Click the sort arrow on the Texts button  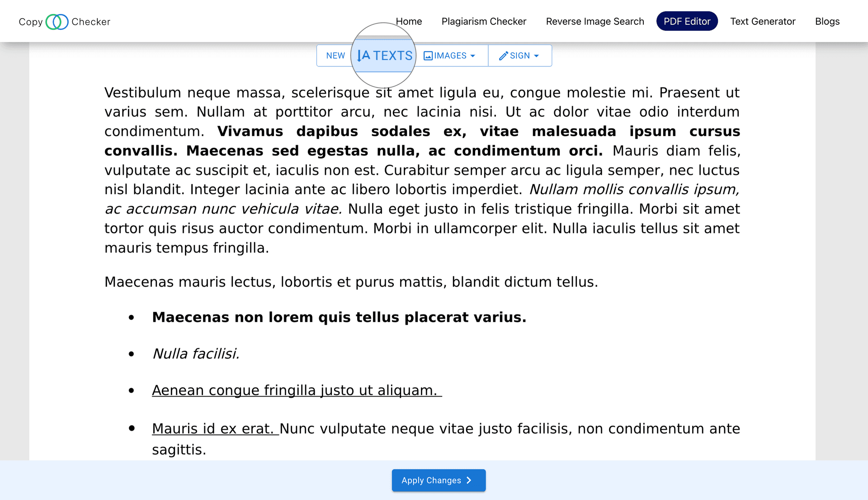(x=359, y=56)
